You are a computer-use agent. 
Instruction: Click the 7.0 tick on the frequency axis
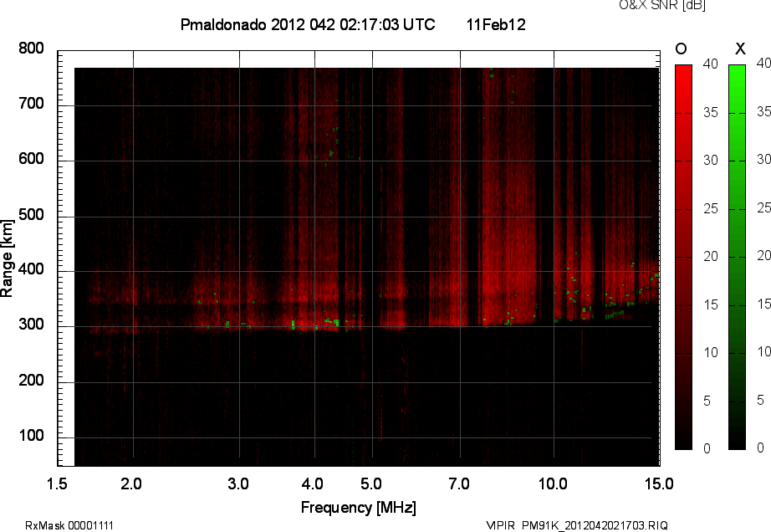coord(459,483)
